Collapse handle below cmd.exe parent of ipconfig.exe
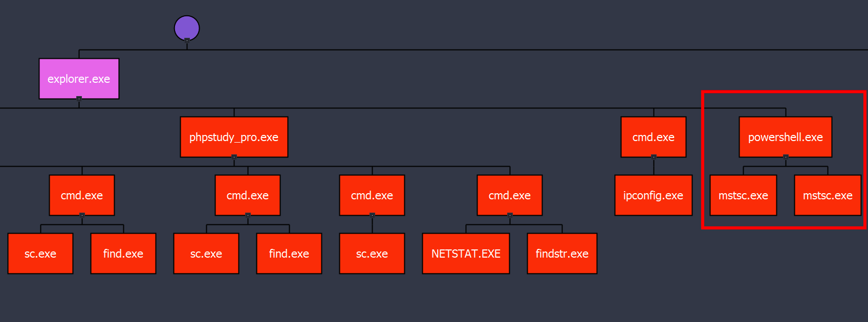The height and width of the screenshot is (322, 868). point(654,156)
